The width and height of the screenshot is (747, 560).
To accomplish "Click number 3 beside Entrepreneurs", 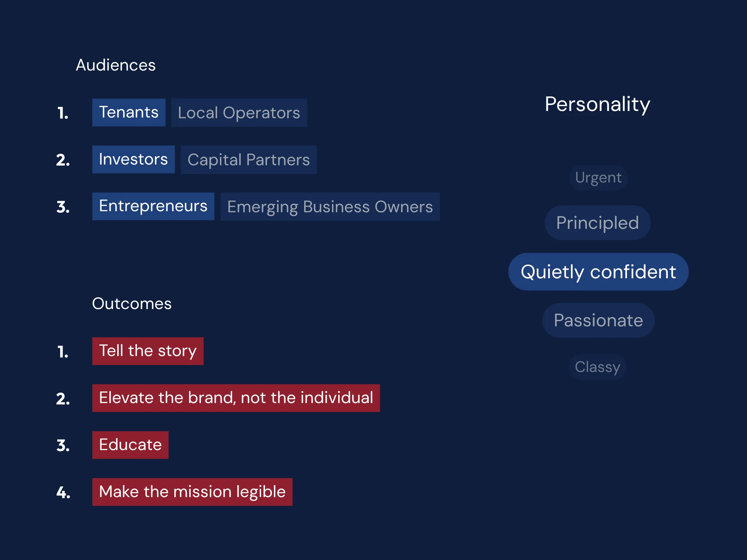I will pos(63,207).
